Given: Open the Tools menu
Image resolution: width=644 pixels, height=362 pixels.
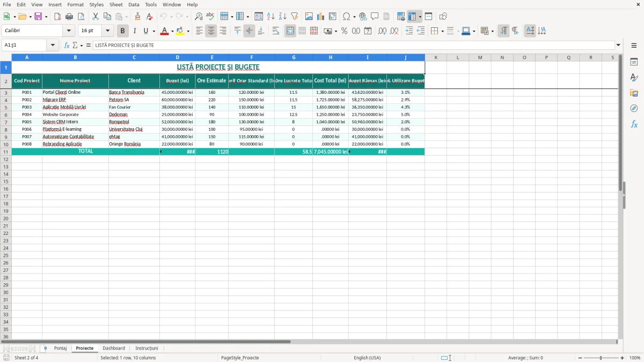Looking at the screenshot, I should [x=151, y=4].
